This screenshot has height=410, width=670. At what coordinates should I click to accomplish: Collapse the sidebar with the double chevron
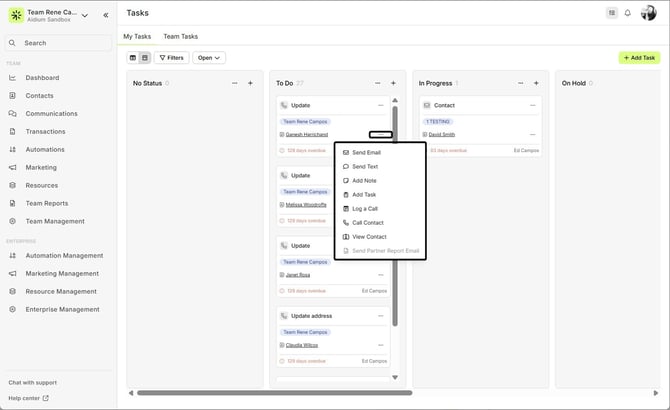point(106,15)
